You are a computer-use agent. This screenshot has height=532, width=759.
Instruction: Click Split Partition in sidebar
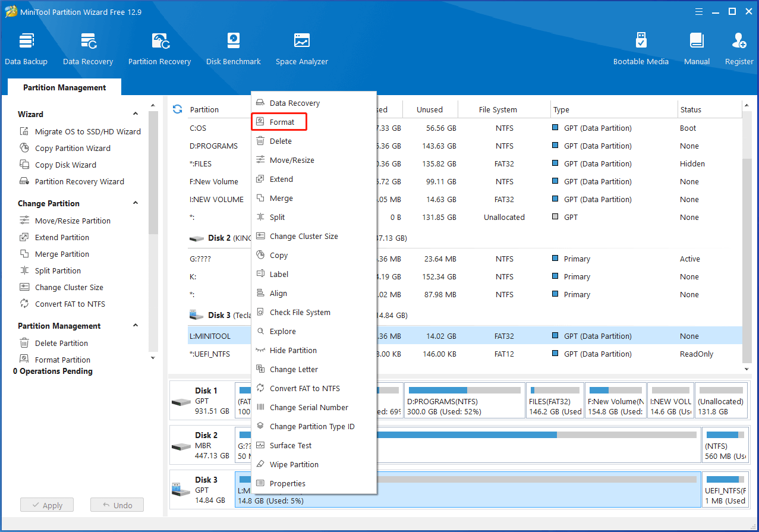pyautogui.click(x=51, y=270)
